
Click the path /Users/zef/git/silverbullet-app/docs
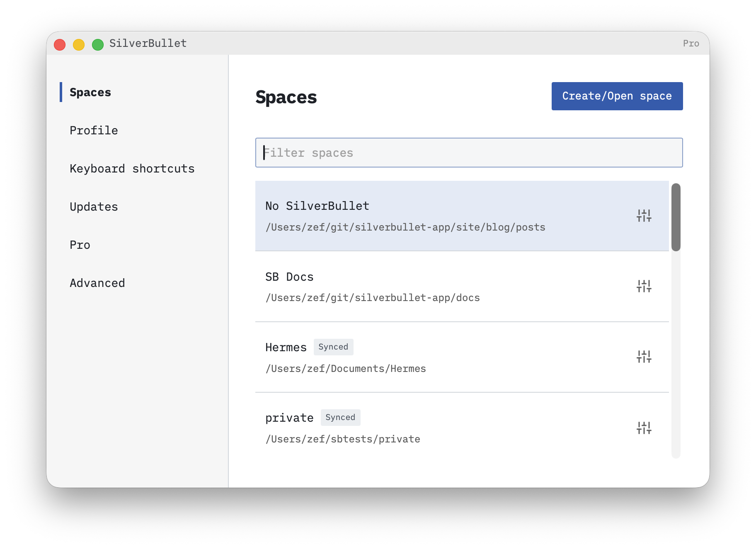(373, 298)
